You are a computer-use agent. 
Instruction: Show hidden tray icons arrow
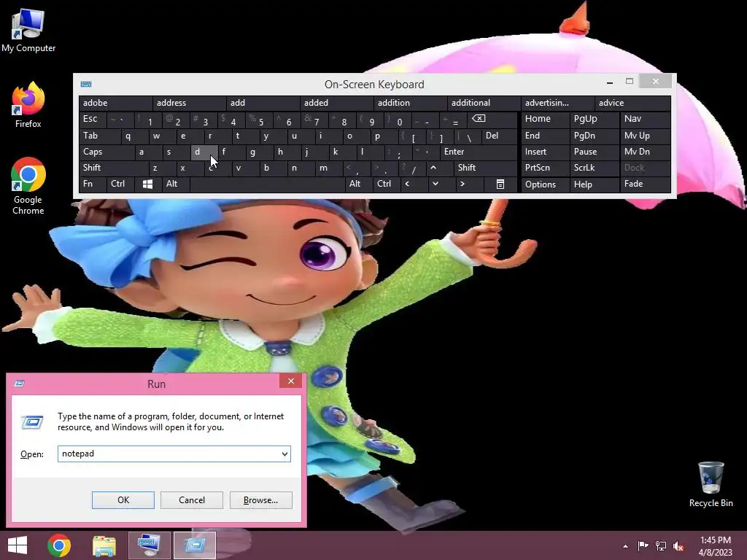point(625,546)
